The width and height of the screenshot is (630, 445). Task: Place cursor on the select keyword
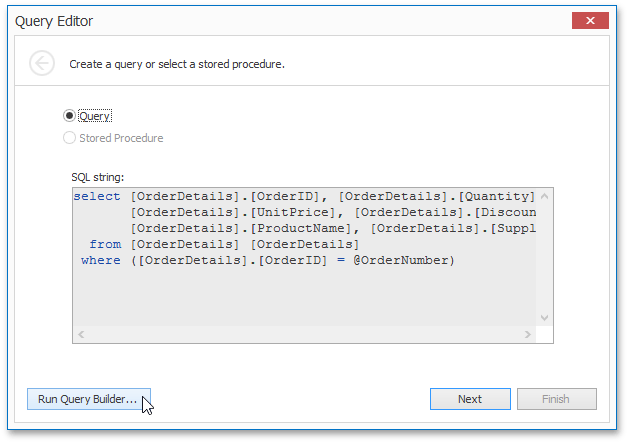point(97,196)
